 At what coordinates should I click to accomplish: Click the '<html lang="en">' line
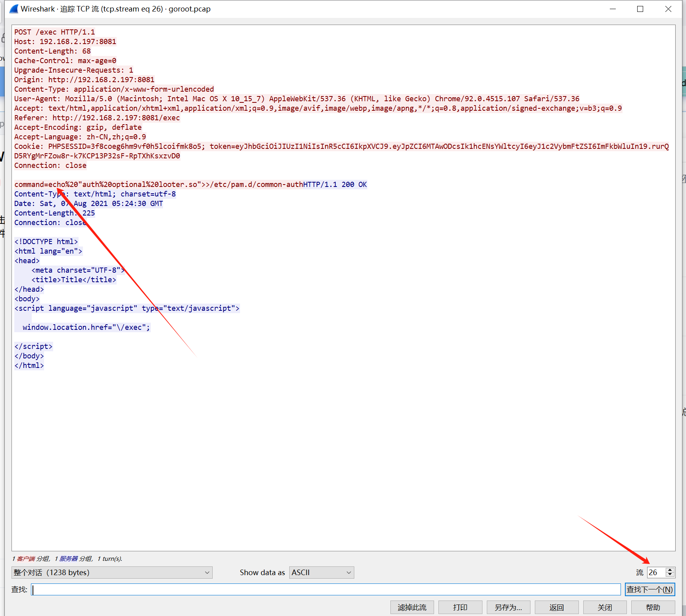click(x=48, y=251)
